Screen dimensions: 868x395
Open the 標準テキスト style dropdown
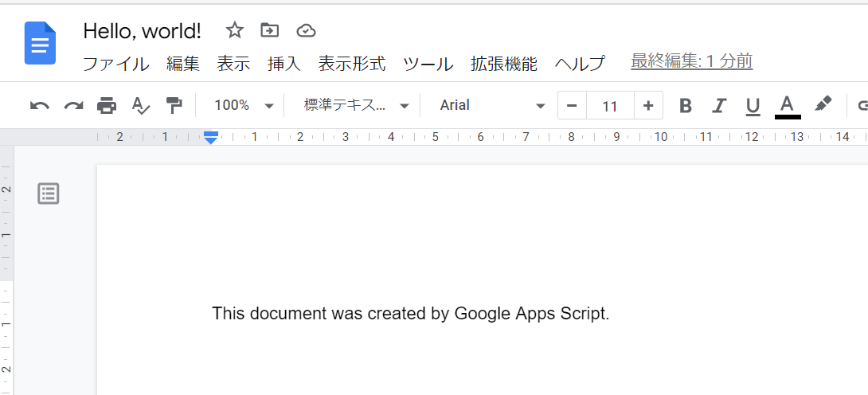357,105
